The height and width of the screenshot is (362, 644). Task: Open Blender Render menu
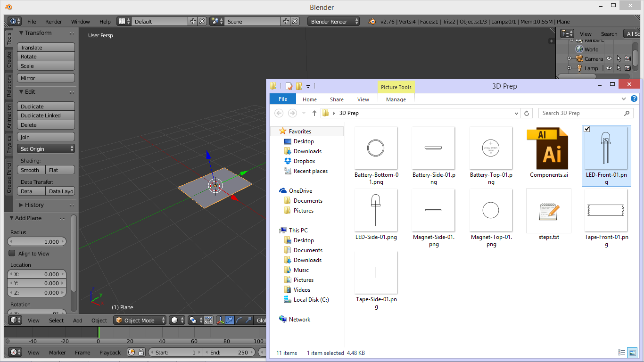point(54,21)
